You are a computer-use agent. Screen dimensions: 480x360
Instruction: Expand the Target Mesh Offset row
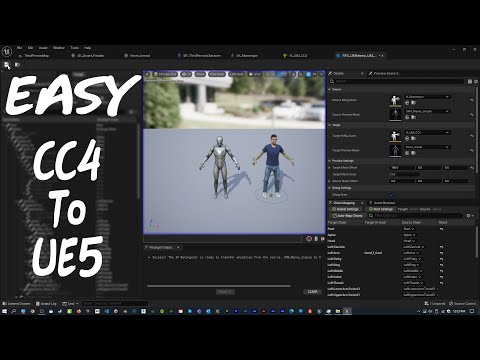[330, 168]
